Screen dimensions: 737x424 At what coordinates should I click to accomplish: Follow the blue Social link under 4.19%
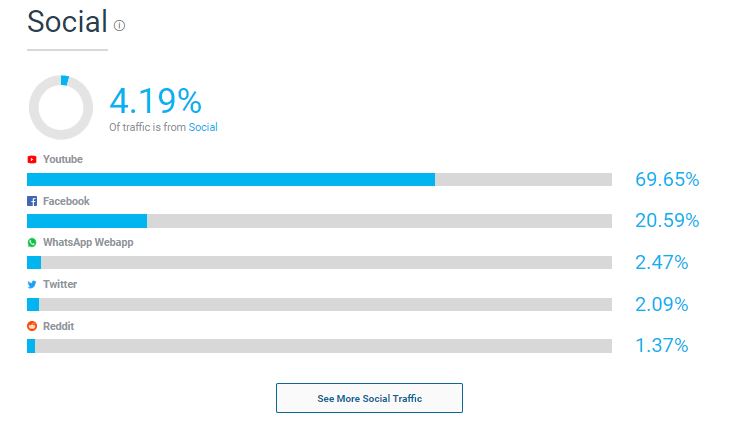point(203,127)
